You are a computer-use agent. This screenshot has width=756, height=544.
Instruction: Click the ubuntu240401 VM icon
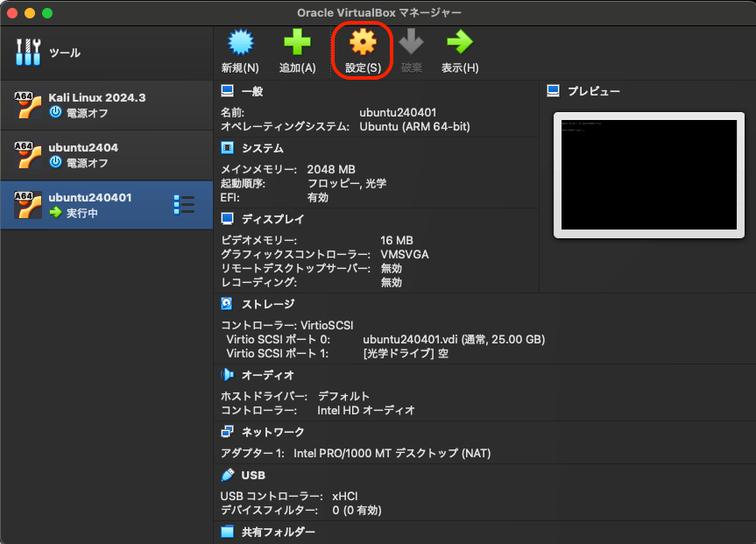click(x=27, y=205)
